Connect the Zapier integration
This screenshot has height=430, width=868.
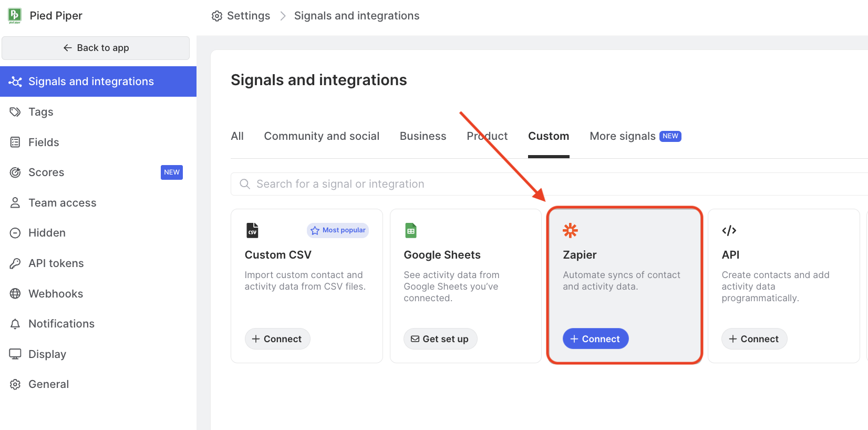595,339
